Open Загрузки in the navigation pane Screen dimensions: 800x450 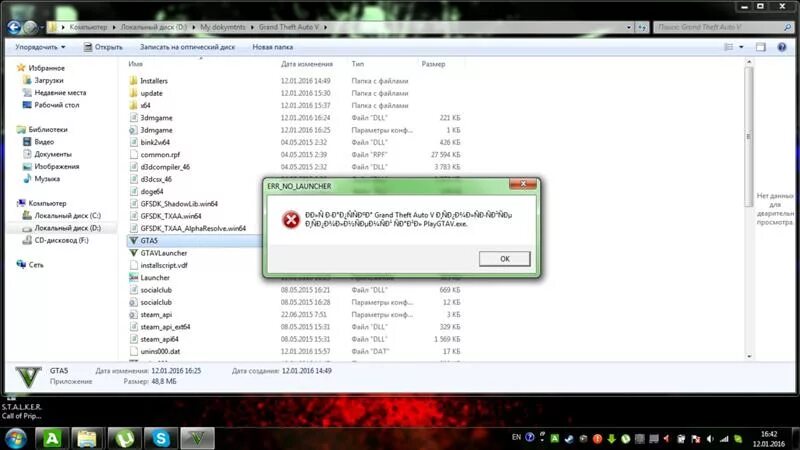click(48, 80)
